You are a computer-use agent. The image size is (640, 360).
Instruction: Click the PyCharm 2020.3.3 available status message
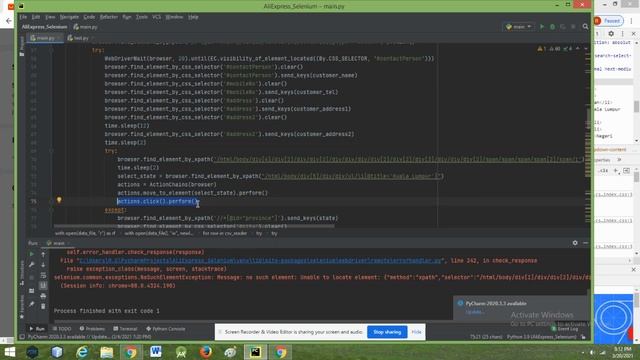click(x=90, y=337)
